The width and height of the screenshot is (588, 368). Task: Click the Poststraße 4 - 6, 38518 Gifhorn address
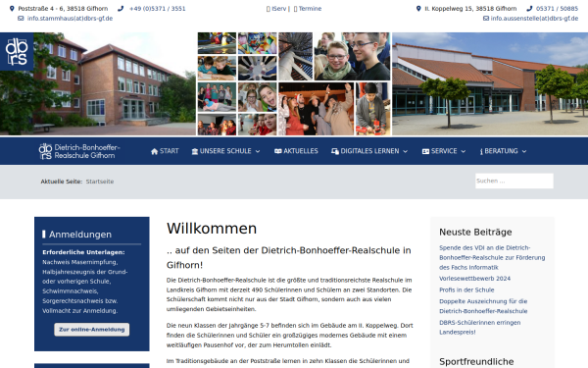click(x=63, y=9)
